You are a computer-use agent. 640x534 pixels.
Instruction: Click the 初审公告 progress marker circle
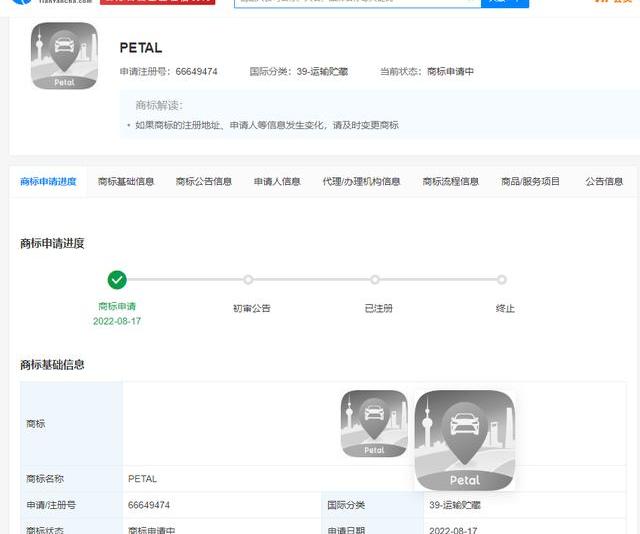pyautogui.click(x=248, y=280)
